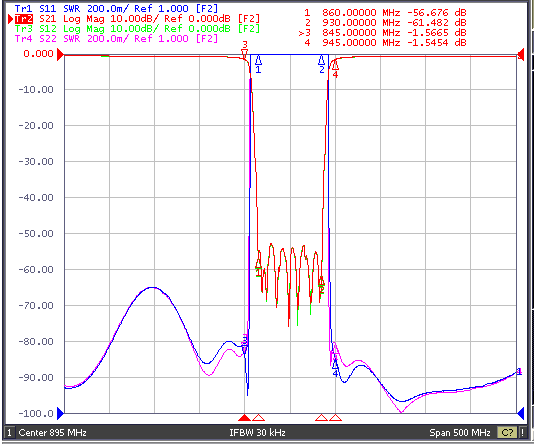Click the outlined marker 4 triangle on the frequency axis
This screenshot has width=534, height=444.
tap(336, 418)
